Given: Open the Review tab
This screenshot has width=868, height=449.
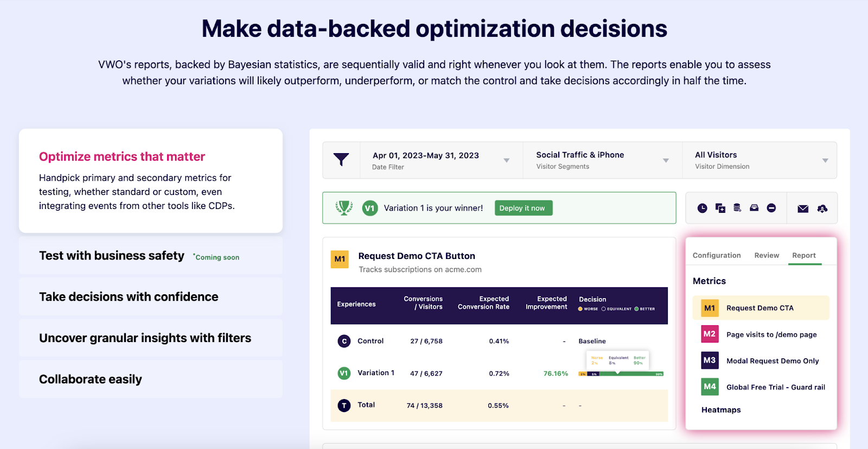Looking at the screenshot, I should coord(766,255).
